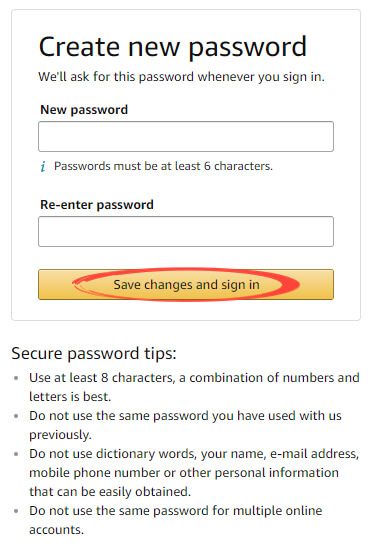This screenshot has width=372, height=552.
Task: Click the bullet marker beside the previously-used password tip
Action: (16, 416)
